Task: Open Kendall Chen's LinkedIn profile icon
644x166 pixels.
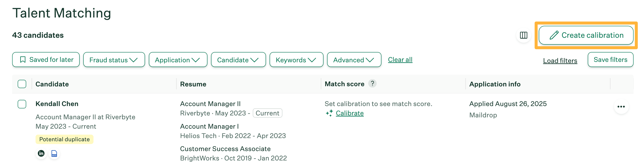Action: point(41,153)
